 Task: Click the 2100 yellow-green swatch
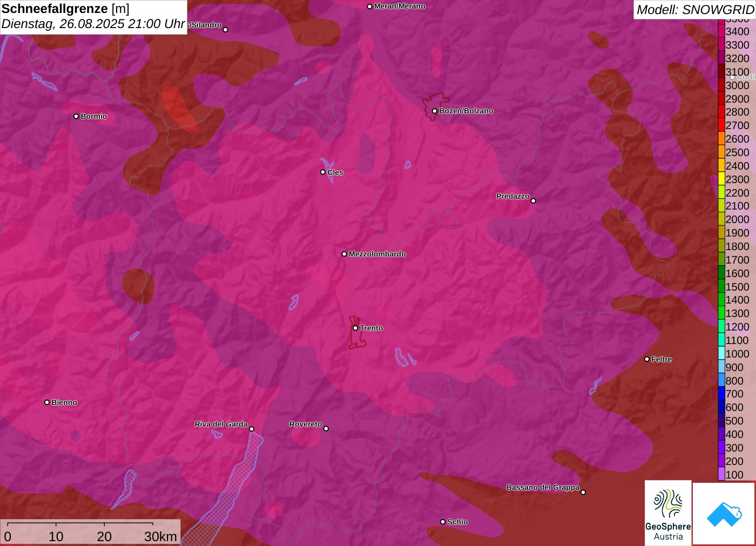(721, 206)
